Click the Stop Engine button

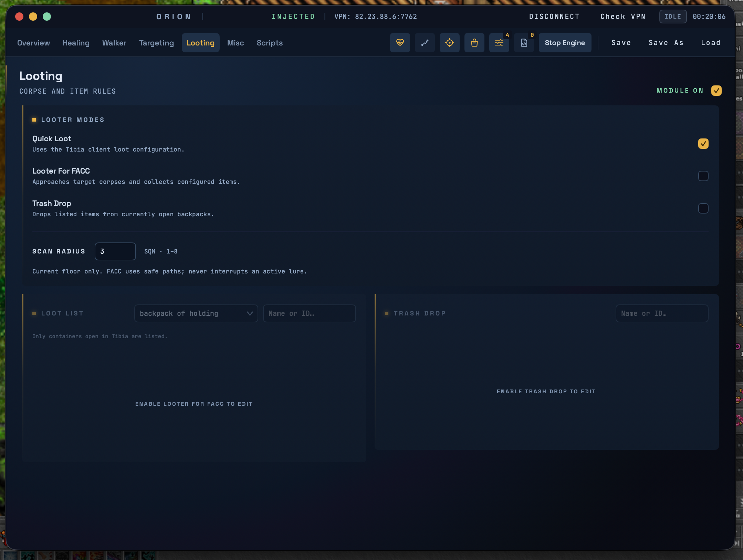tap(565, 43)
